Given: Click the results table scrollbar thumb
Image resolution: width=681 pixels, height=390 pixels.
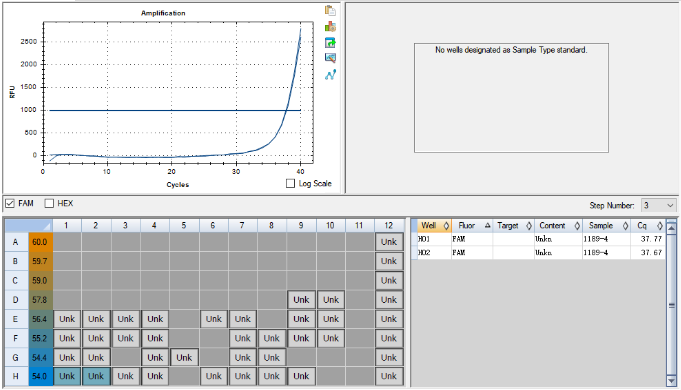Looking at the screenshot, I should [x=671, y=305].
